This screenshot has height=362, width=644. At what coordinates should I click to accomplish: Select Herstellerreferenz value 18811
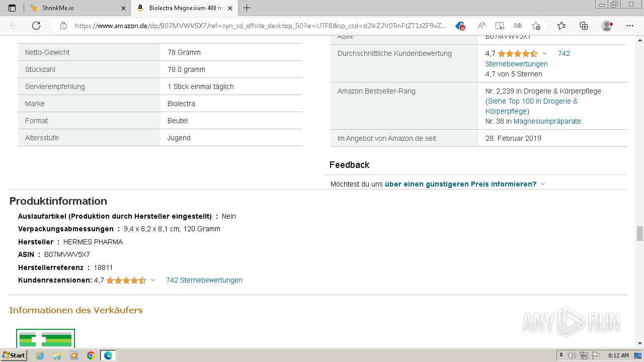(103, 267)
